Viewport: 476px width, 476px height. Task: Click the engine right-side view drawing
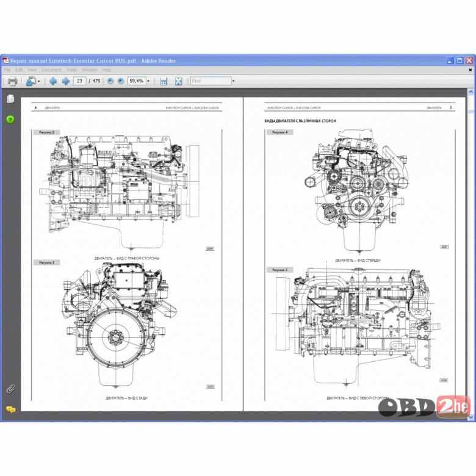[x=119, y=192]
